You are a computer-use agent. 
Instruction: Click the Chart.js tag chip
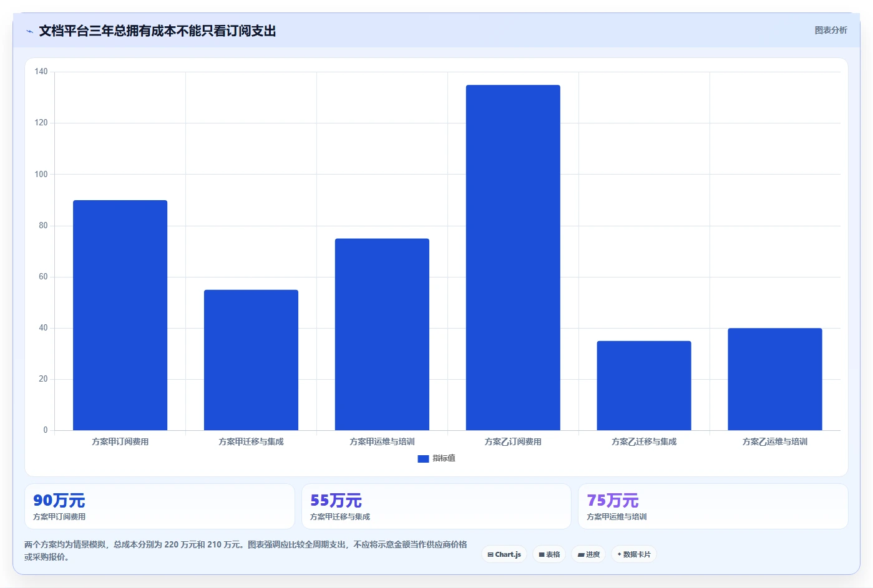pos(504,554)
